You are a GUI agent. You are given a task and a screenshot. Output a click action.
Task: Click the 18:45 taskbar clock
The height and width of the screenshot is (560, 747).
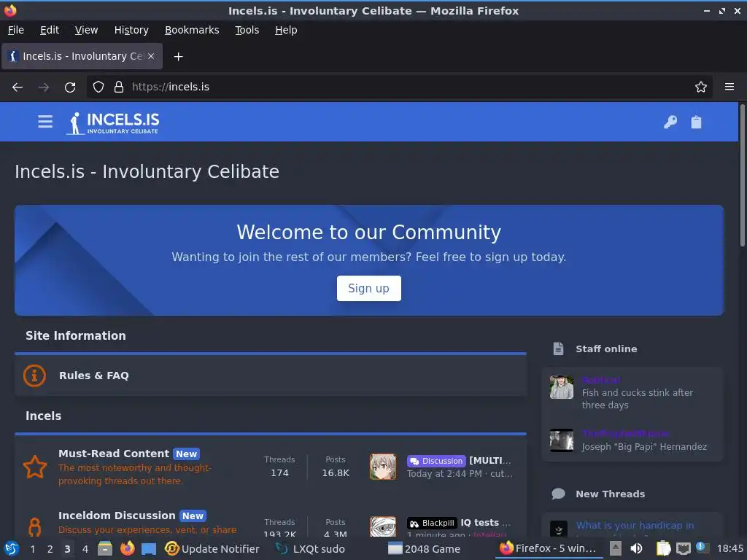[729, 549]
